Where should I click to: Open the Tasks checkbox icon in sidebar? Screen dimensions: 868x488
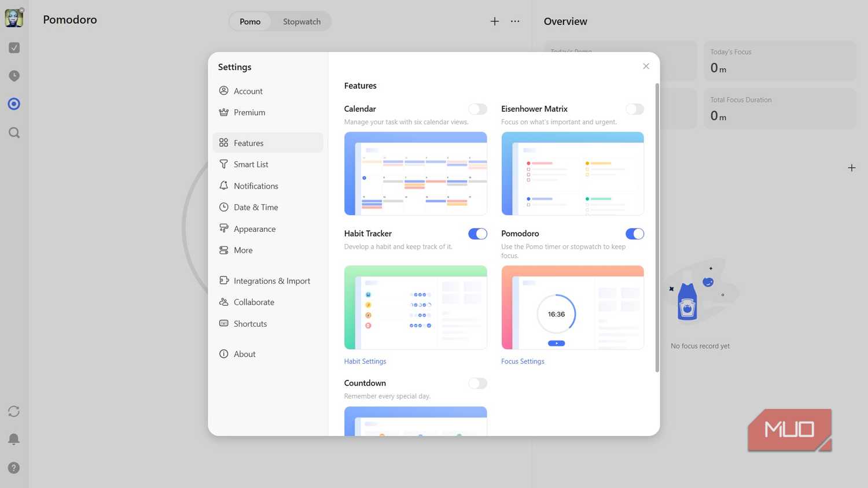click(14, 48)
